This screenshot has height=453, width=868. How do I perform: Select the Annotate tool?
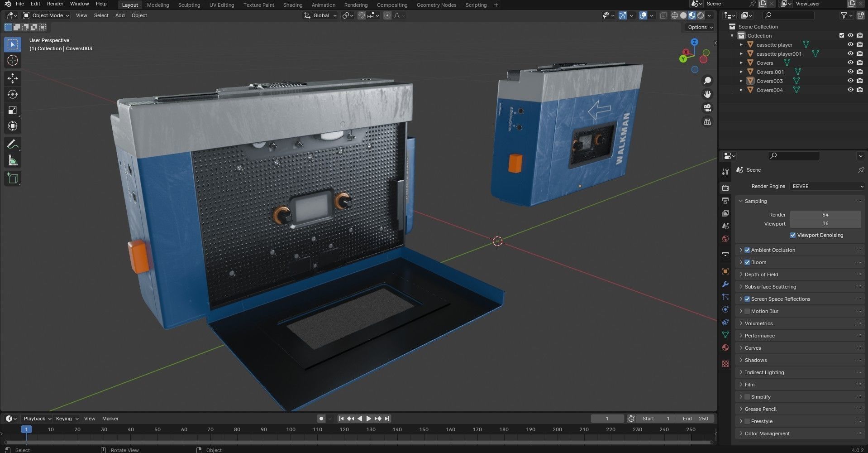[13, 145]
